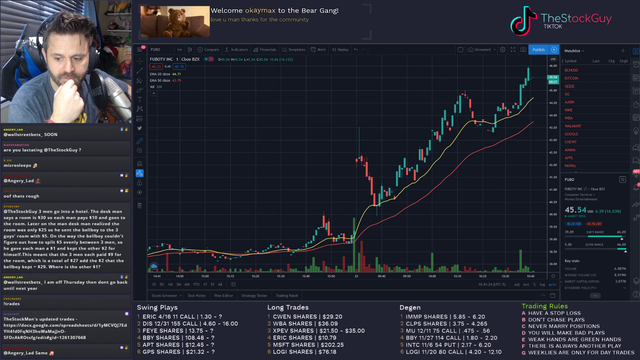This screenshot has height=360, width=640.
Task: Select the crosshair cursor tool
Action: 140,61
